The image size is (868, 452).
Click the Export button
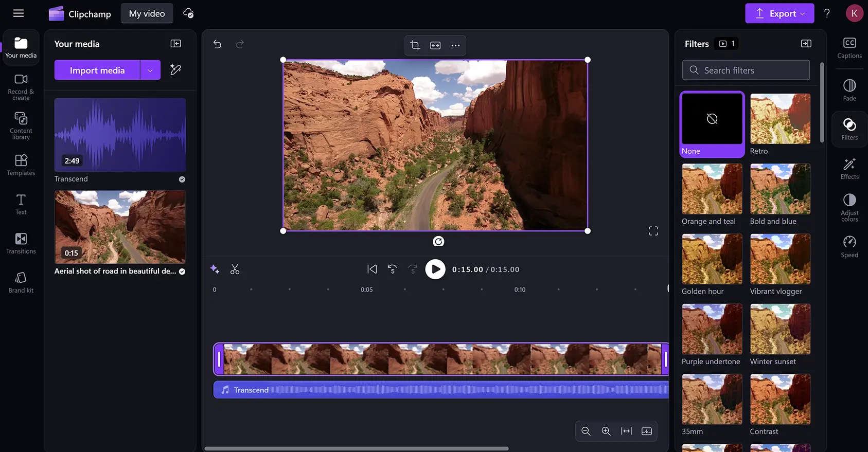pyautogui.click(x=780, y=13)
